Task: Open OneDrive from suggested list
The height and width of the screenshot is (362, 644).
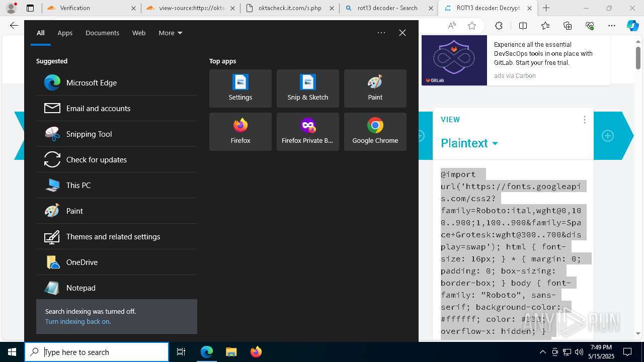Action: (117, 262)
